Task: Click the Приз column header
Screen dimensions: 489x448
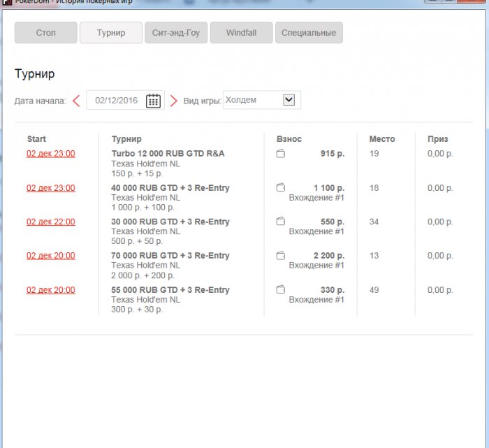Action: tap(438, 139)
